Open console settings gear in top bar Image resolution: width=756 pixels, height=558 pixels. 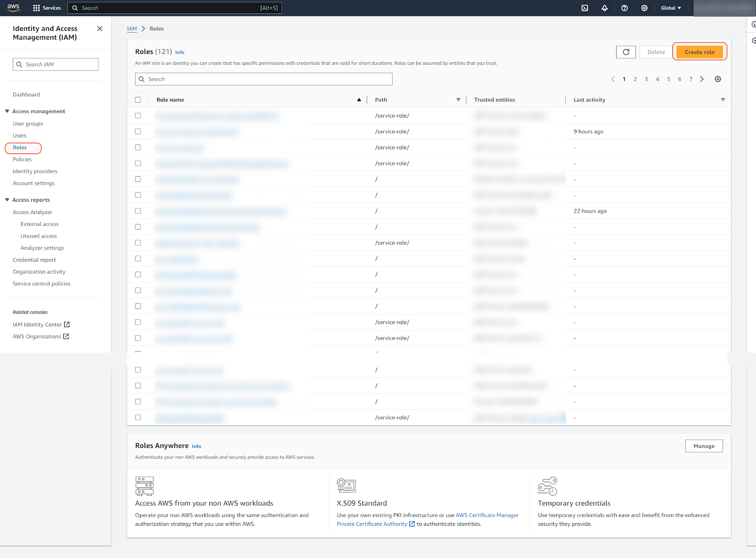click(x=644, y=8)
